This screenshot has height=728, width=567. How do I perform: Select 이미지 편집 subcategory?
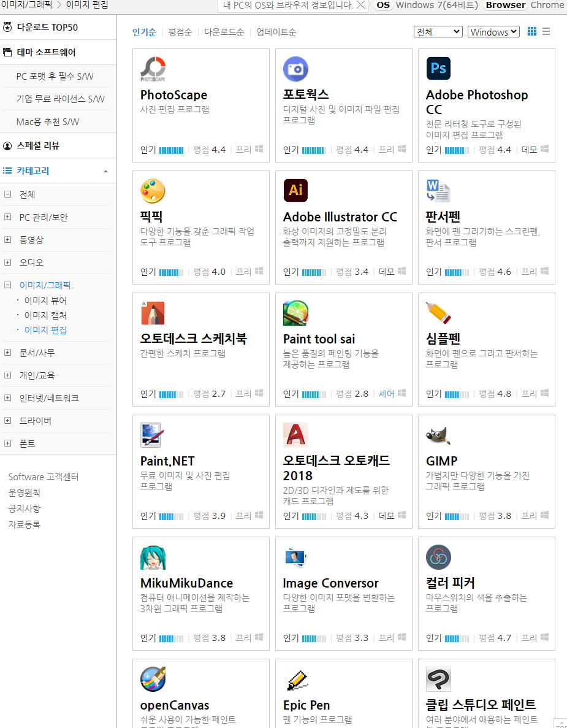tap(45, 330)
